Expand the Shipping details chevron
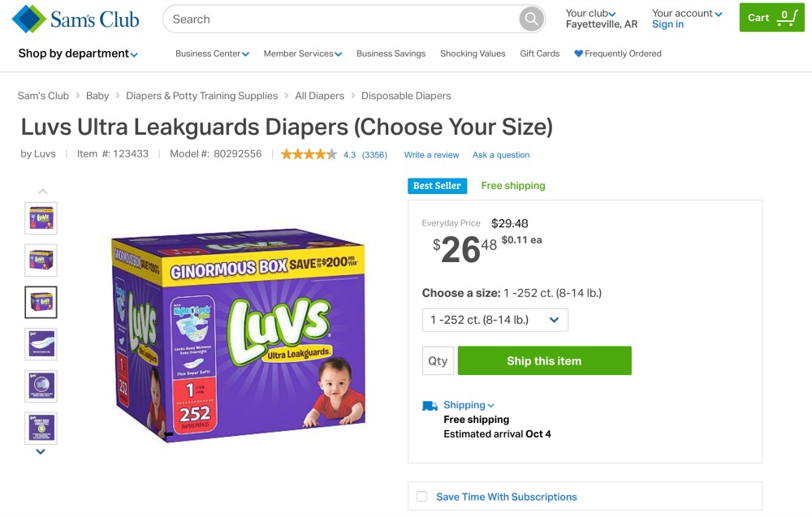 click(491, 405)
